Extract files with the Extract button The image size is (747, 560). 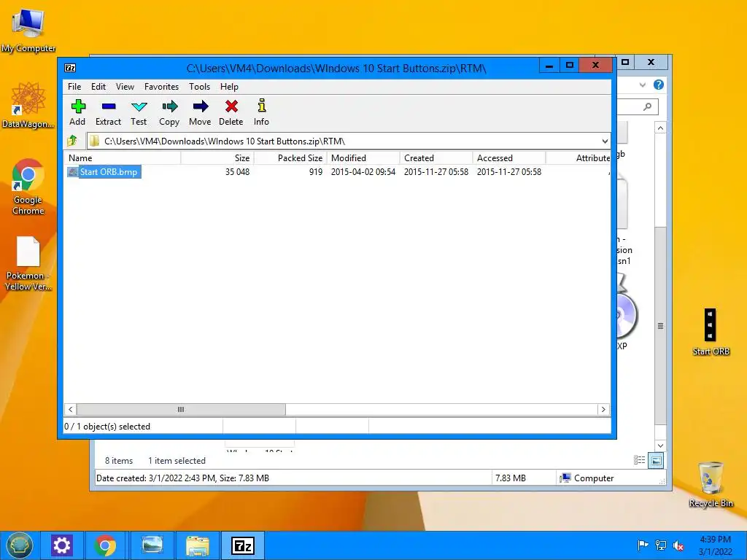click(x=108, y=112)
